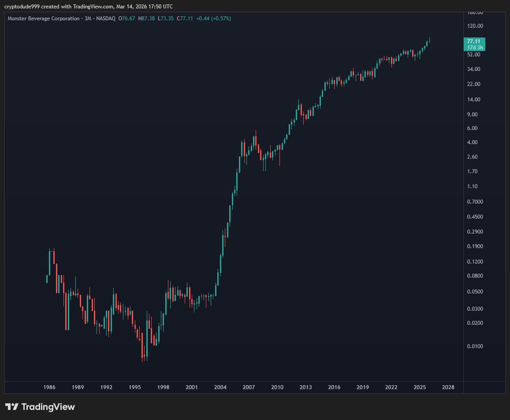This screenshot has height=420, width=510.
Task: Click the low value 73.35
Action: click(167, 19)
